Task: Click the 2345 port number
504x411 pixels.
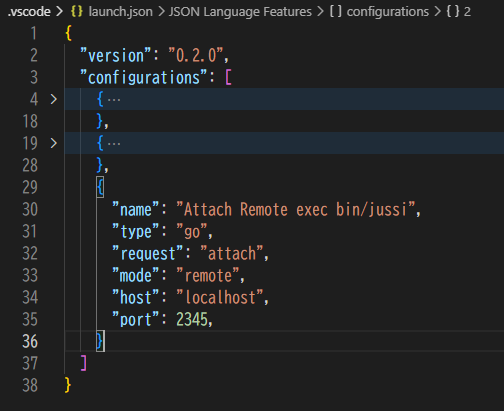Action: point(192,319)
